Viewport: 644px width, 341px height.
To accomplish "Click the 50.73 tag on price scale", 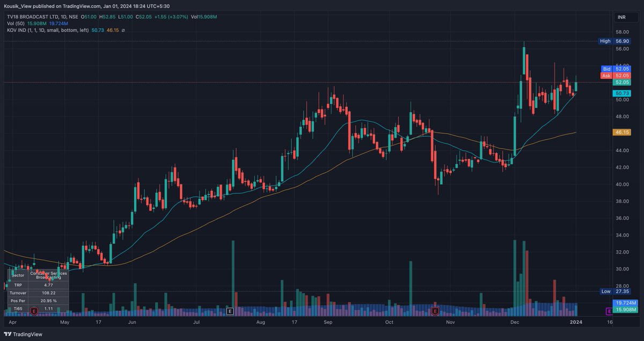I will click(621, 93).
